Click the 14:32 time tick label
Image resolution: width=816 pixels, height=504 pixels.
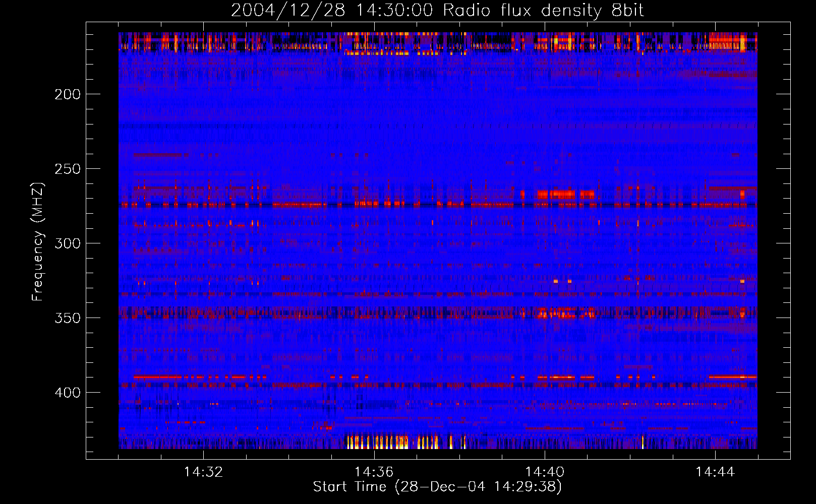(x=204, y=472)
